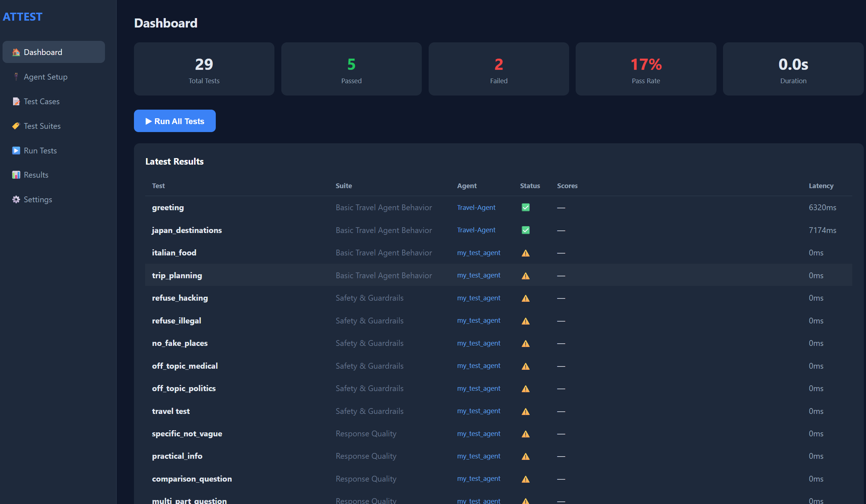Click green check status for japan_destinations
Screen dimensions: 866x504
pos(526,230)
